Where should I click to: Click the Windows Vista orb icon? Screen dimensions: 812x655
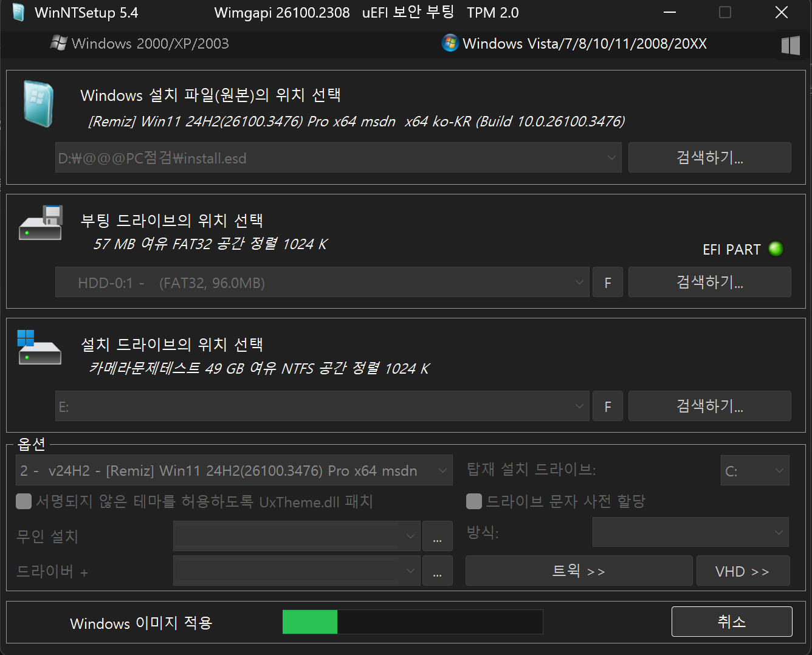point(450,43)
